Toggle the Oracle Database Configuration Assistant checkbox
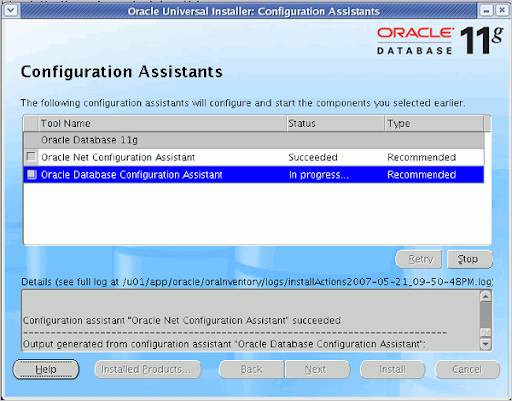This screenshot has height=401, width=512. pos(31,174)
